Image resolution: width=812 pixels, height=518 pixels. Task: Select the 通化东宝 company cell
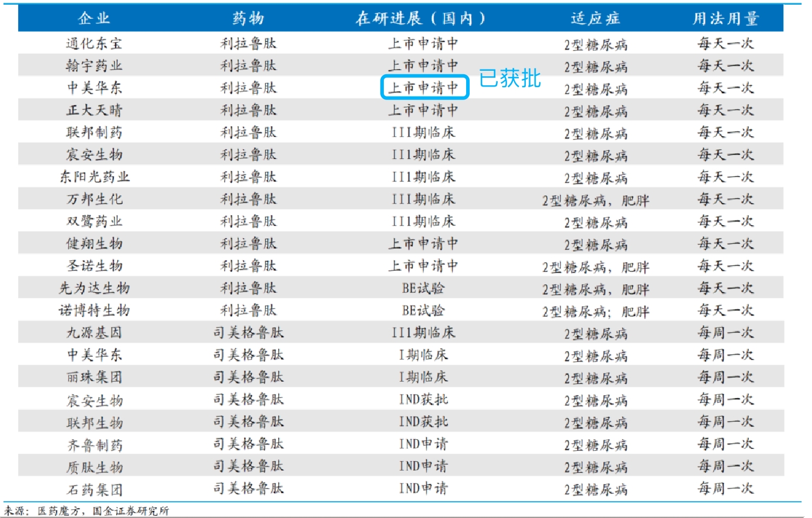94,43
